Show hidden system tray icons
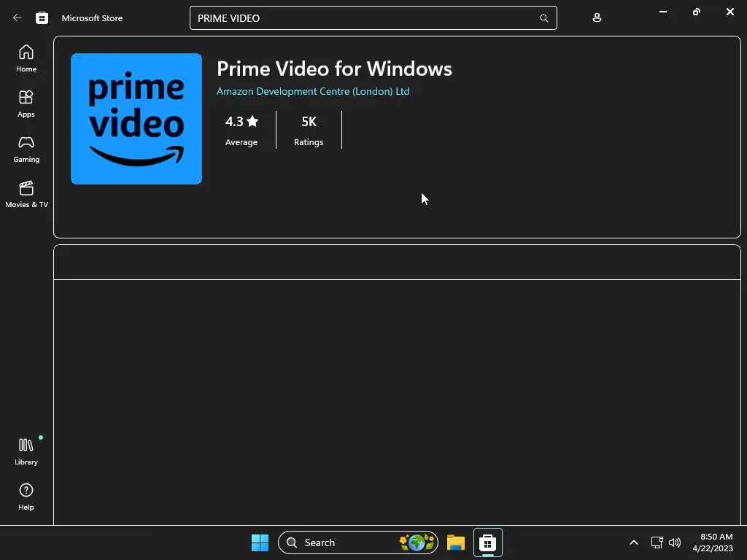The width and height of the screenshot is (747, 560). 634,542
